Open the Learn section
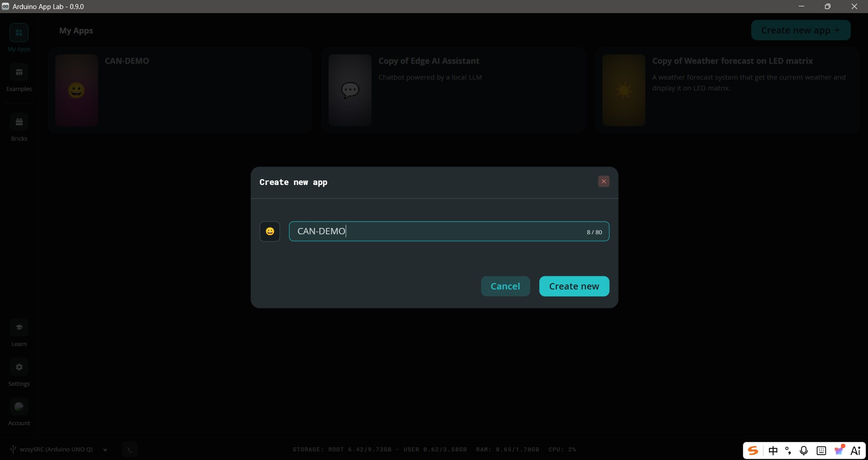This screenshot has width=868, height=460. click(x=19, y=332)
